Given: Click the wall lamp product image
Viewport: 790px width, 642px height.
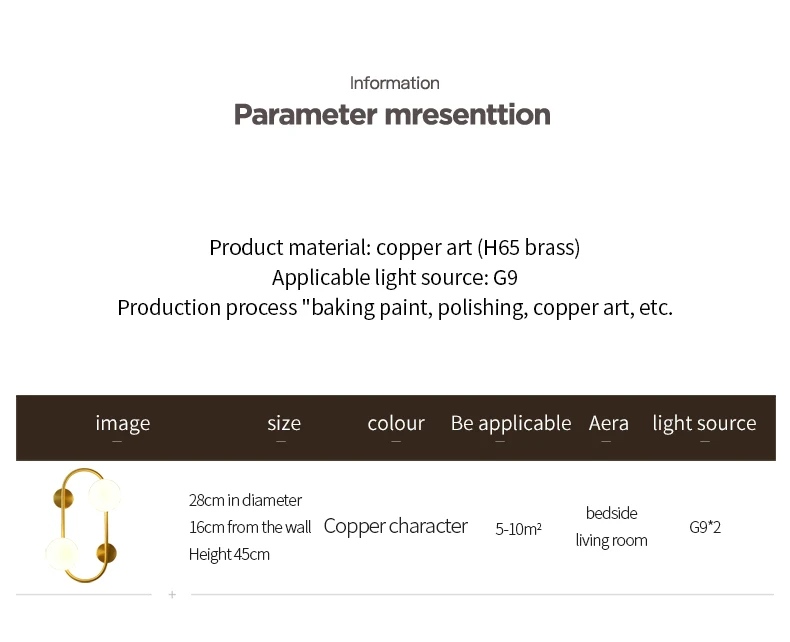Looking at the screenshot, I should click(85, 526).
